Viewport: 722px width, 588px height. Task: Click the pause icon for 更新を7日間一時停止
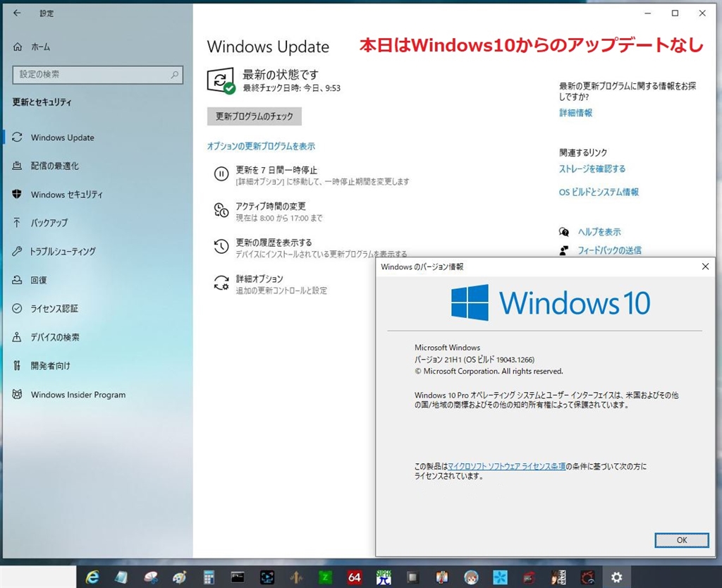coord(221,174)
